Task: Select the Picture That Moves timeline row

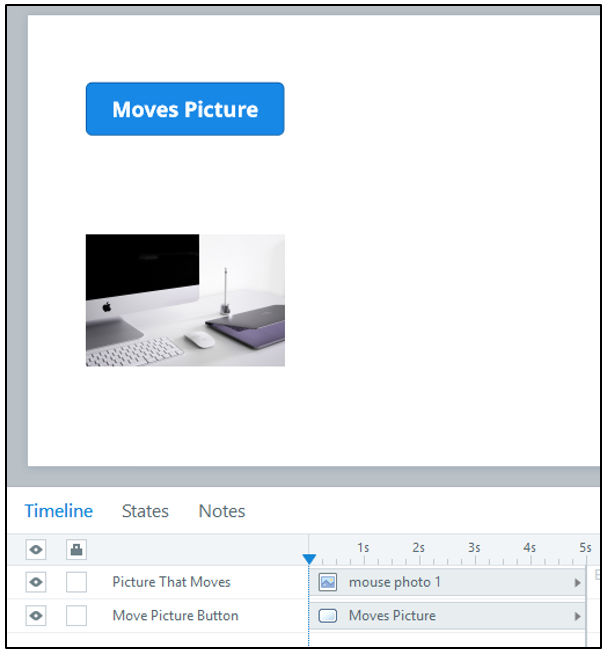Action: pos(171,582)
